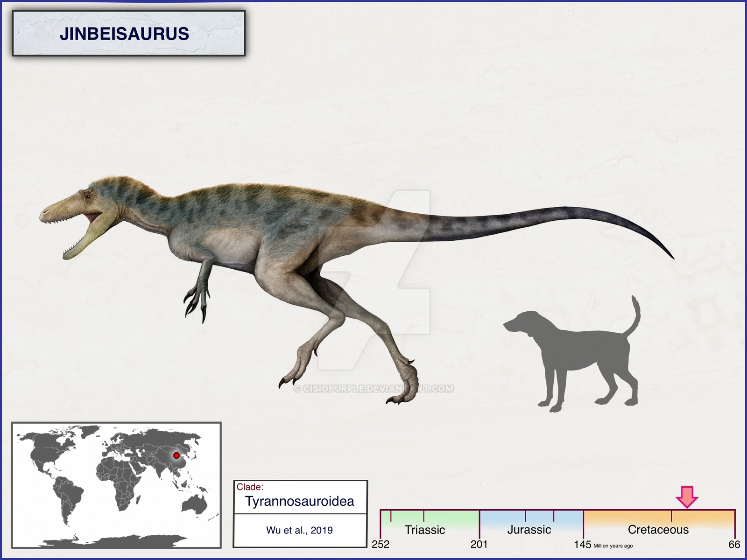Screen dimensions: 747x560
Task: Click the 66 timeline value
Action: [x=734, y=545]
